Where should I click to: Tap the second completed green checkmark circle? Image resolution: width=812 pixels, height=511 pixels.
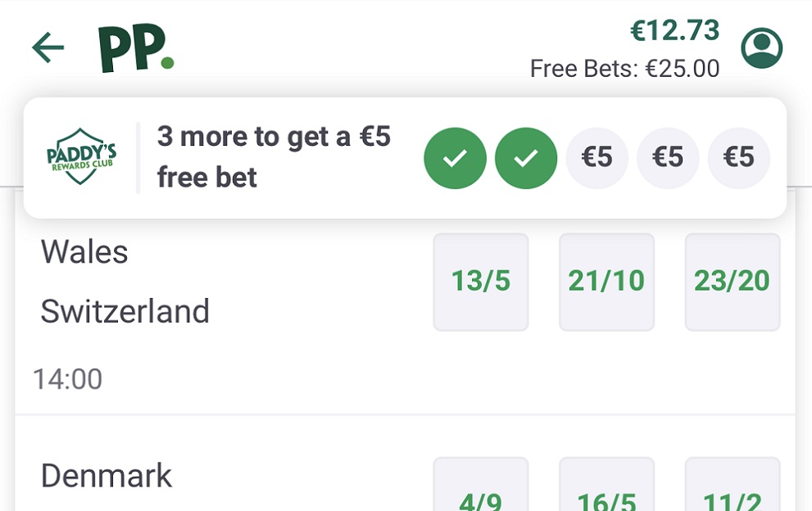[526, 158]
